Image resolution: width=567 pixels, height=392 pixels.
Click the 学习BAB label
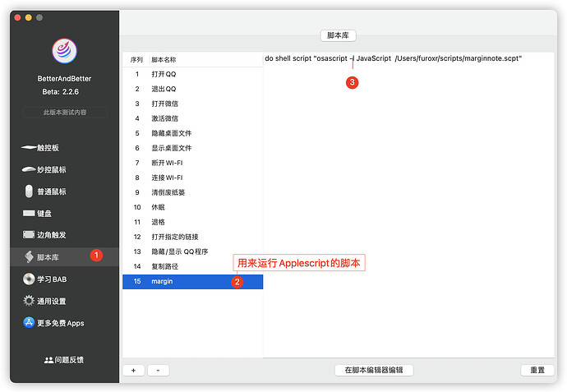[52, 279]
